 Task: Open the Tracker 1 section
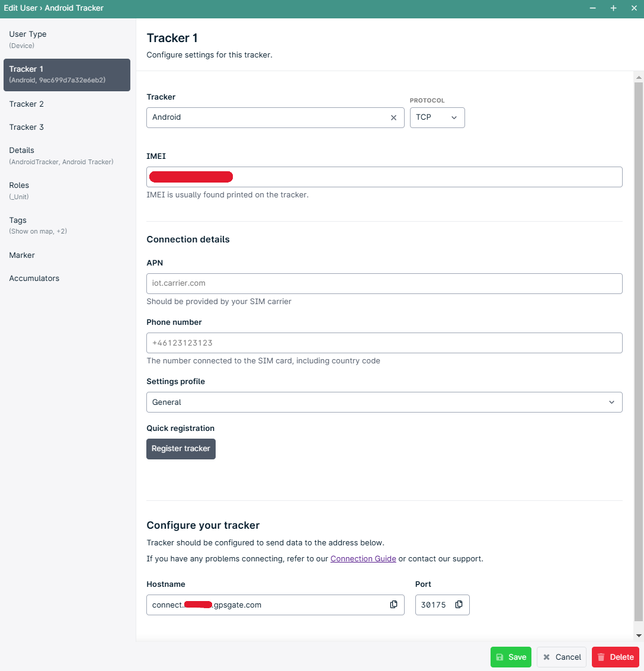click(67, 75)
